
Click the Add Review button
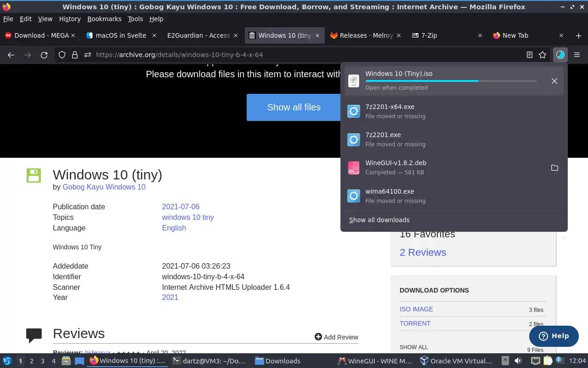pyautogui.click(x=336, y=337)
